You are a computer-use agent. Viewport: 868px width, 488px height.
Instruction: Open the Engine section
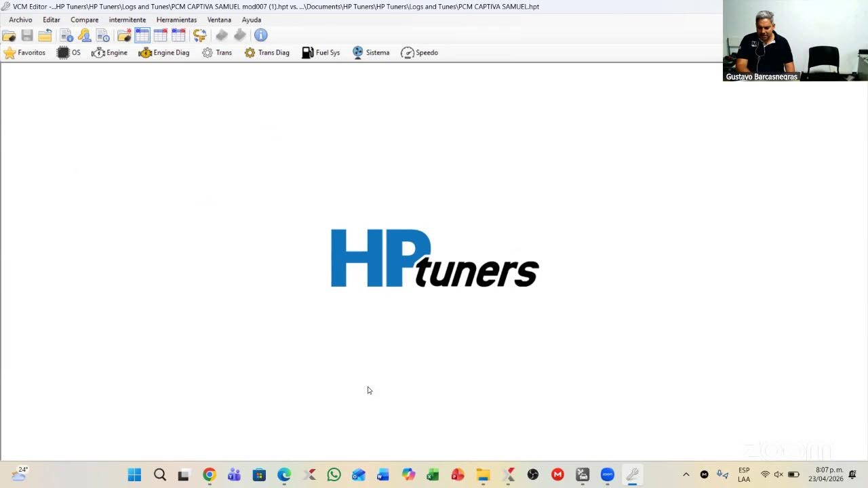[x=109, y=52]
